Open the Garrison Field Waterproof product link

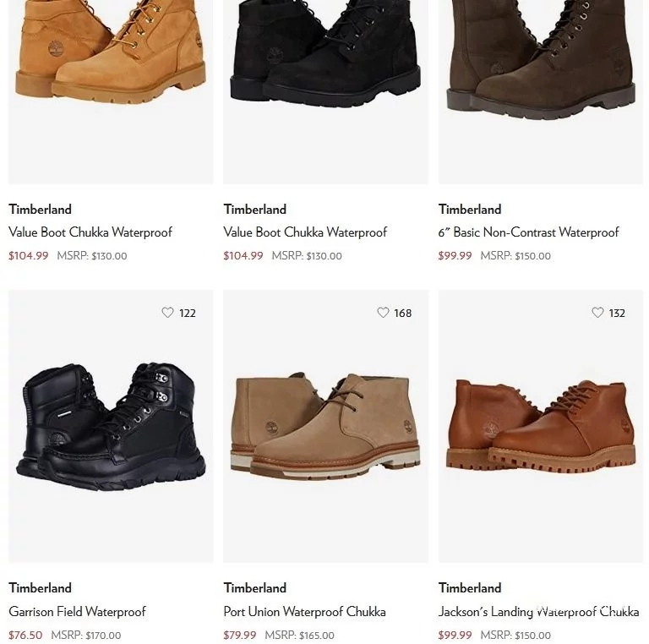click(x=77, y=611)
